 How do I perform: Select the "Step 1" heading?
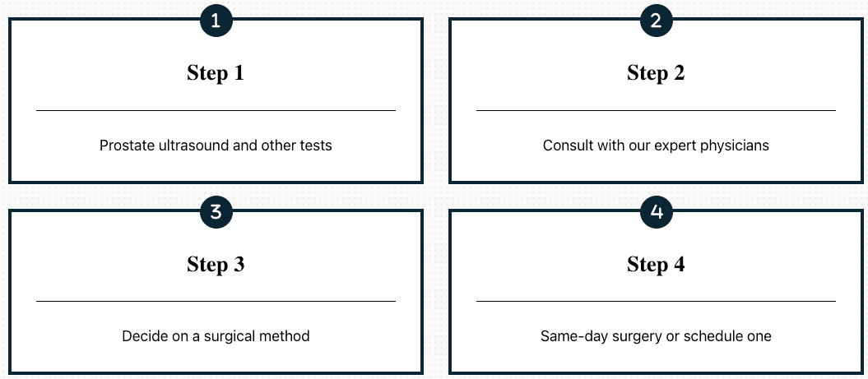[x=216, y=73]
